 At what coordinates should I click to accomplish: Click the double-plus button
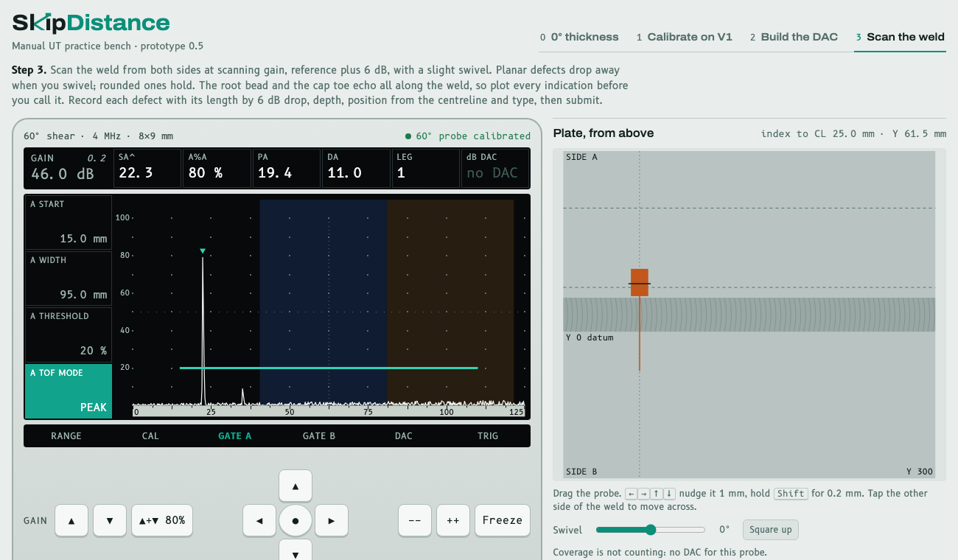click(x=453, y=520)
